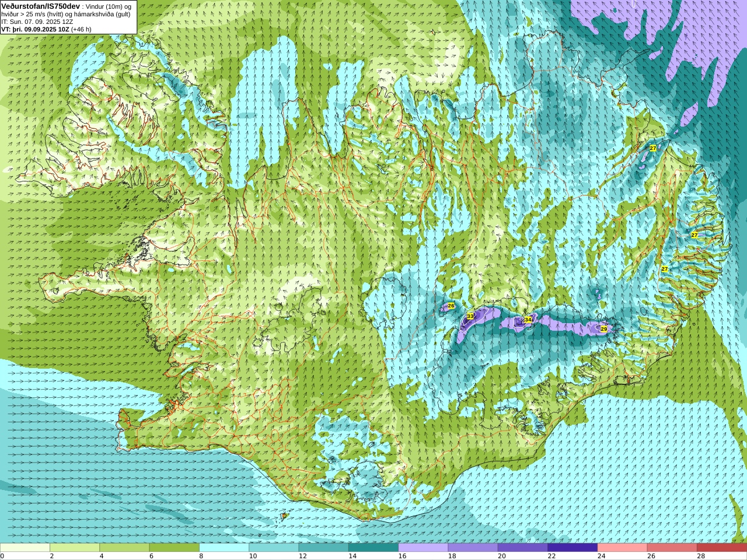
Task: Pick the red above-28 m/s legend swatch
Action: click(x=722, y=548)
